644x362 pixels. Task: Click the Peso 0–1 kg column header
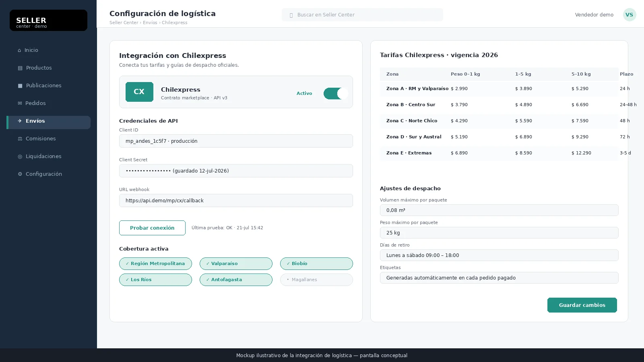click(465, 74)
